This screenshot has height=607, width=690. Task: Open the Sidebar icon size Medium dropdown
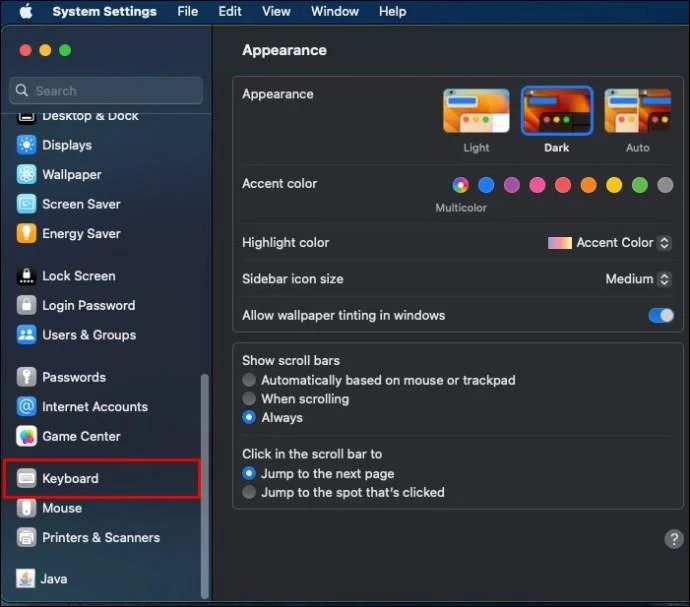(x=638, y=279)
